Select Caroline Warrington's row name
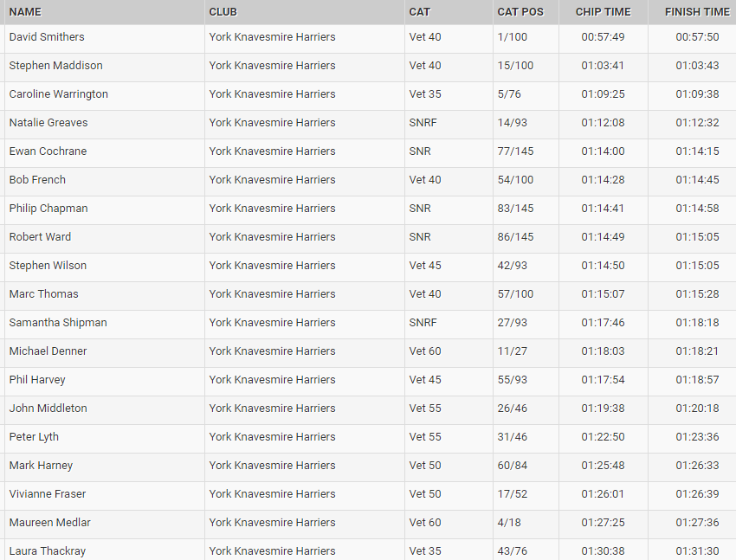The image size is (736, 560). 58,94
